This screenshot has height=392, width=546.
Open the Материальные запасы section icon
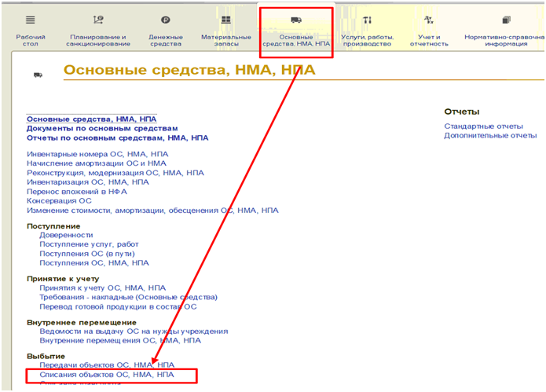[226, 20]
